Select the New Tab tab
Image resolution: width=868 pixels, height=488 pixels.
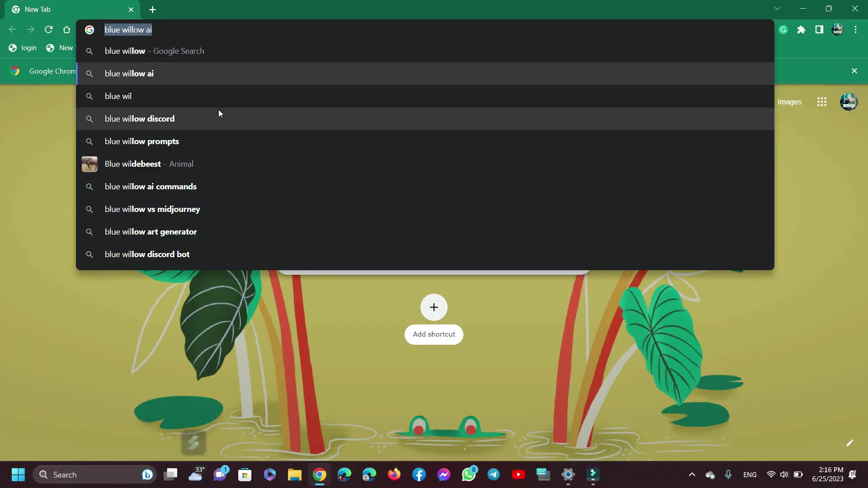[x=72, y=9]
